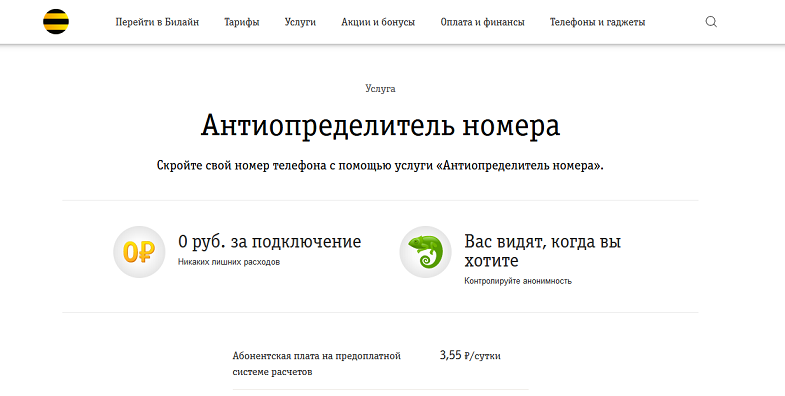Click the "Скройте свой номер телефона" description
The height and width of the screenshot is (396, 785).
[x=380, y=166]
